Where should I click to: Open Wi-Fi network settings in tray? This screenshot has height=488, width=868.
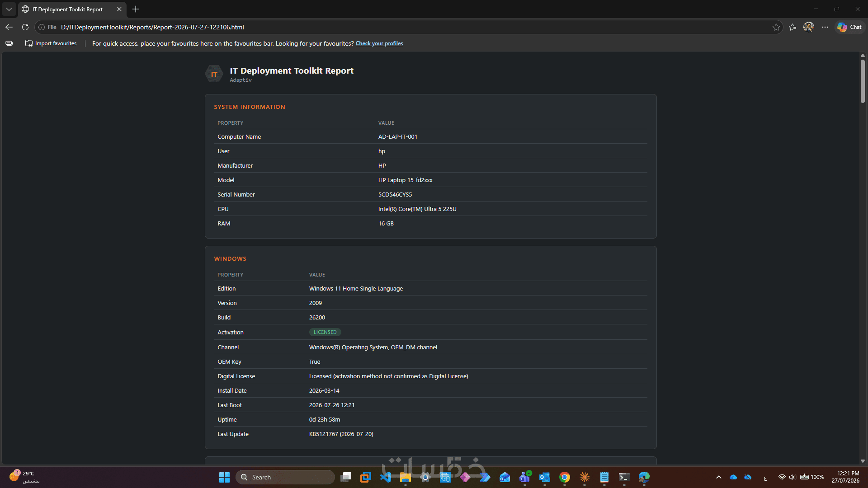tap(782, 477)
